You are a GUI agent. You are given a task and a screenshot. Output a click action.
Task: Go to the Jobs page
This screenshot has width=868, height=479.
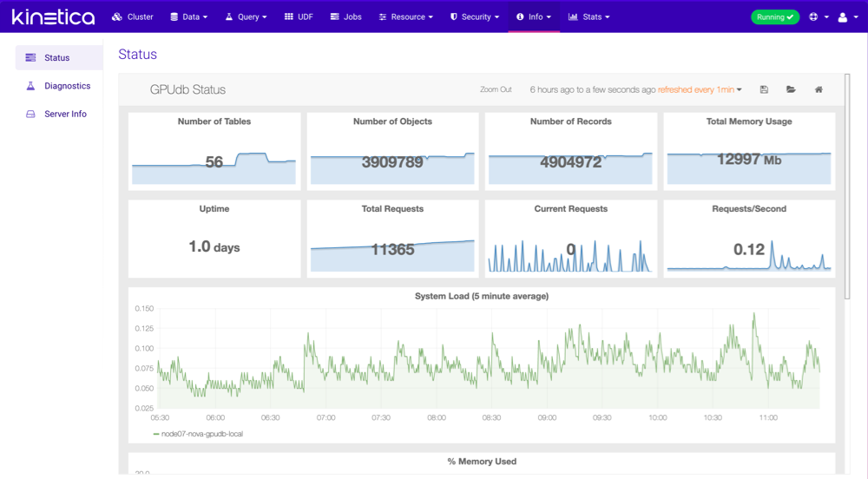pyautogui.click(x=345, y=16)
